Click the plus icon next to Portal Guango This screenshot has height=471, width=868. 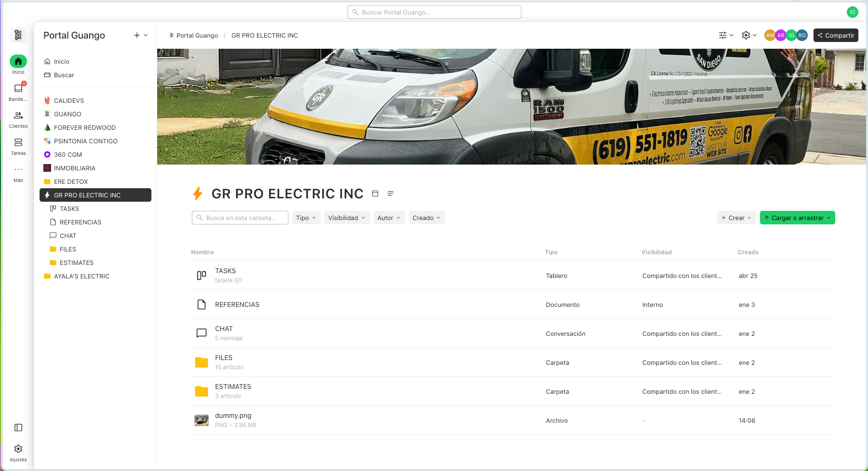(x=137, y=35)
